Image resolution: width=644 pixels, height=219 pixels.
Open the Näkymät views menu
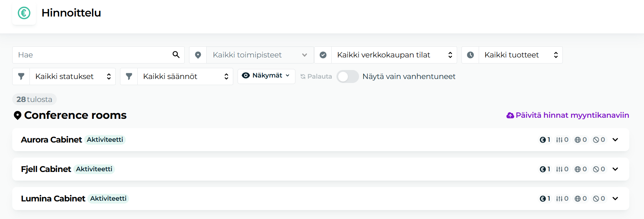coord(266,76)
